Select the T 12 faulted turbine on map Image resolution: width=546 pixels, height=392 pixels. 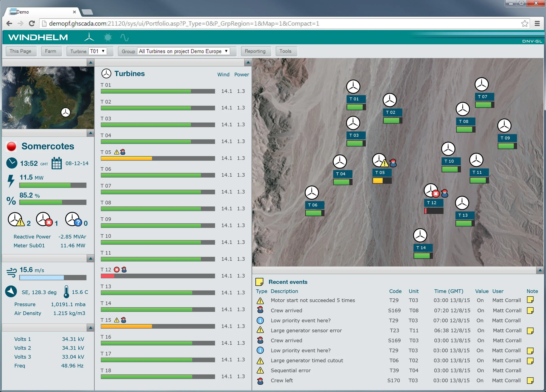[431, 190]
